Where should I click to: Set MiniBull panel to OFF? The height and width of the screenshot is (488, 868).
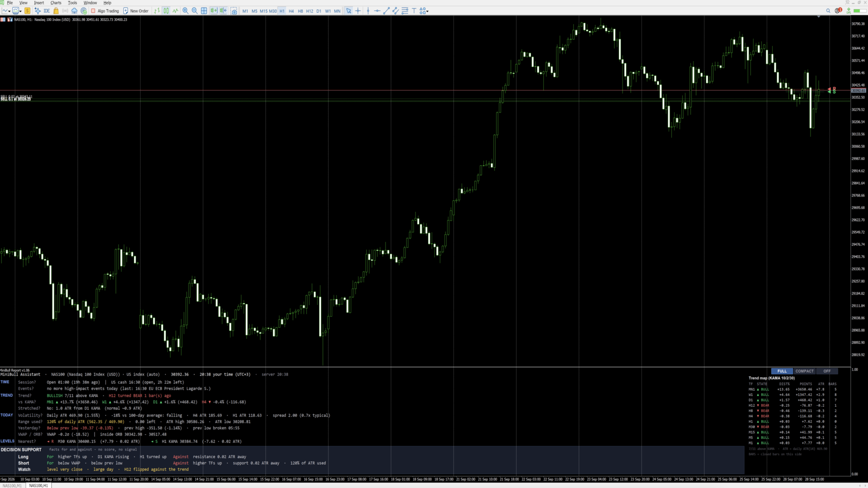tap(827, 371)
